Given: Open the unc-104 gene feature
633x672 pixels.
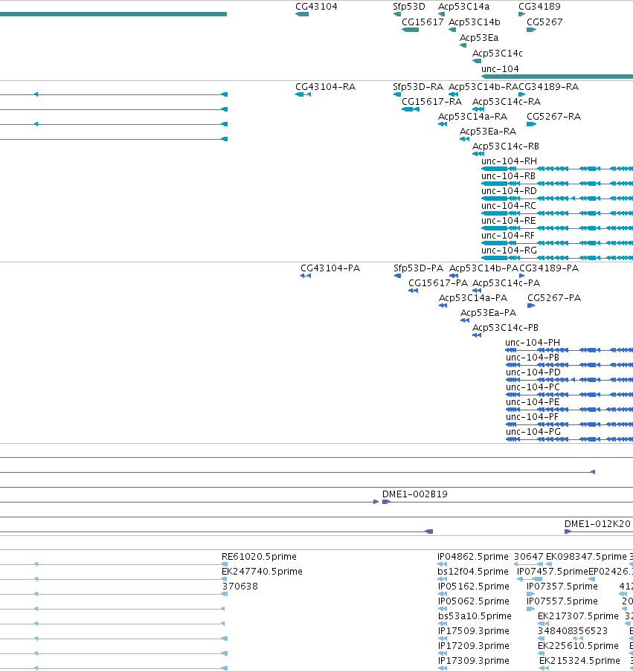Looking at the screenshot, I should click(x=557, y=77).
